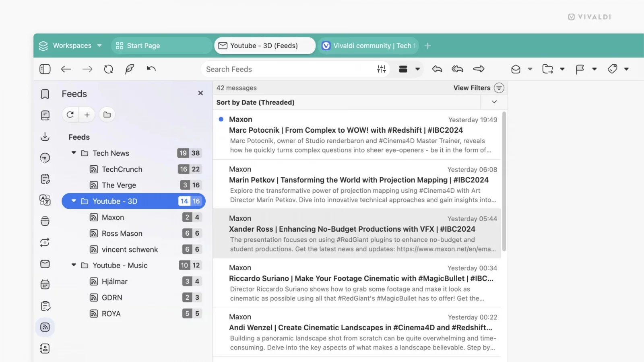Open the Notes panel in the sidebar

point(45,179)
